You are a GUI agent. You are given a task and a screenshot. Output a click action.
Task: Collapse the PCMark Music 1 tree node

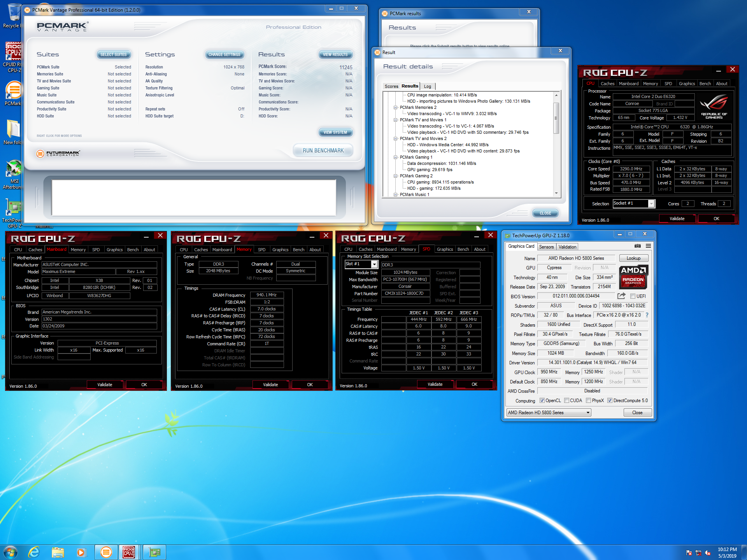395,194
